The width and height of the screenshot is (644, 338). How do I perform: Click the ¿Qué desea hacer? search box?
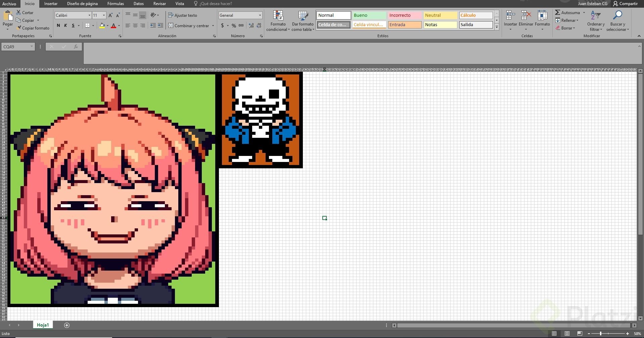(x=213, y=4)
